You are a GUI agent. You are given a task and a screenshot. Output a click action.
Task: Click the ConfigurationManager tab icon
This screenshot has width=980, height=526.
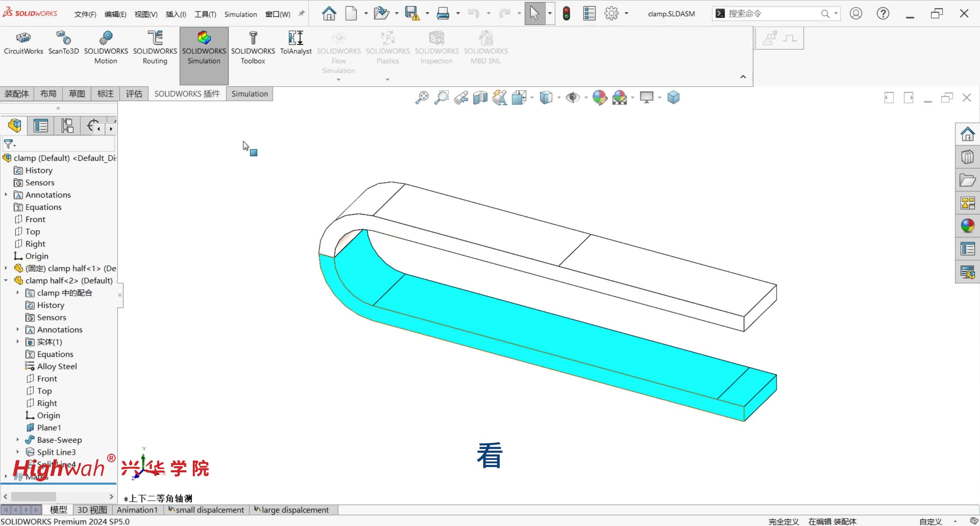[x=67, y=126]
